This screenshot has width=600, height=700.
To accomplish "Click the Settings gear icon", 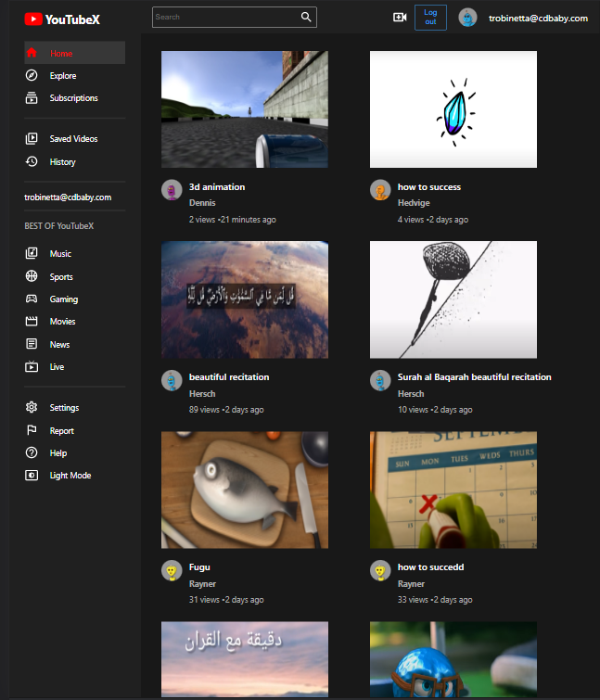I will coord(32,408).
